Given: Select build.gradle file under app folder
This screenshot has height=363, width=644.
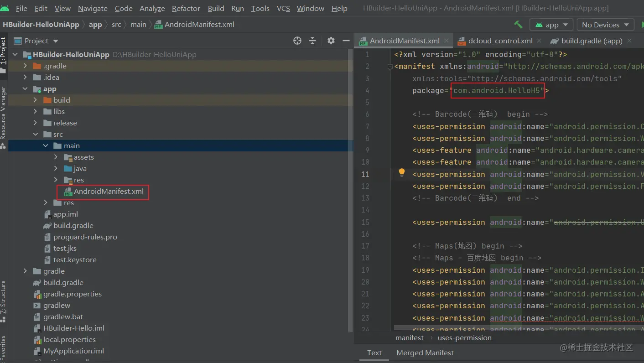Looking at the screenshot, I should point(73,225).
